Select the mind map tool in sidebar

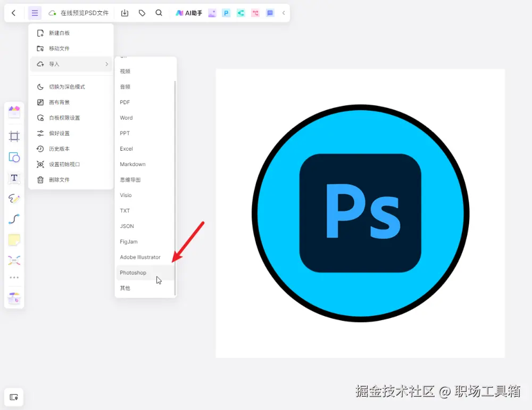14,260
